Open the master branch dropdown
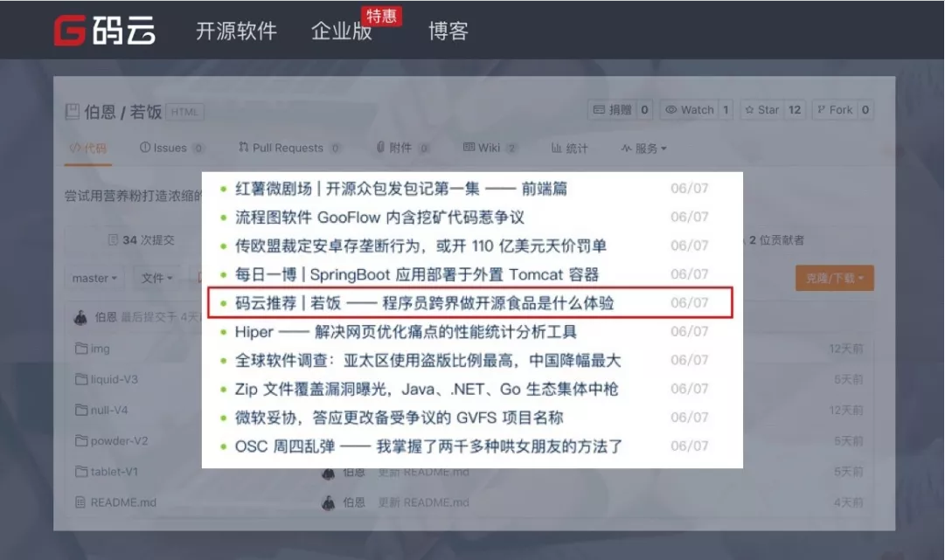The image size is (945, 560). pyautogui.click(x=94, y=278)
